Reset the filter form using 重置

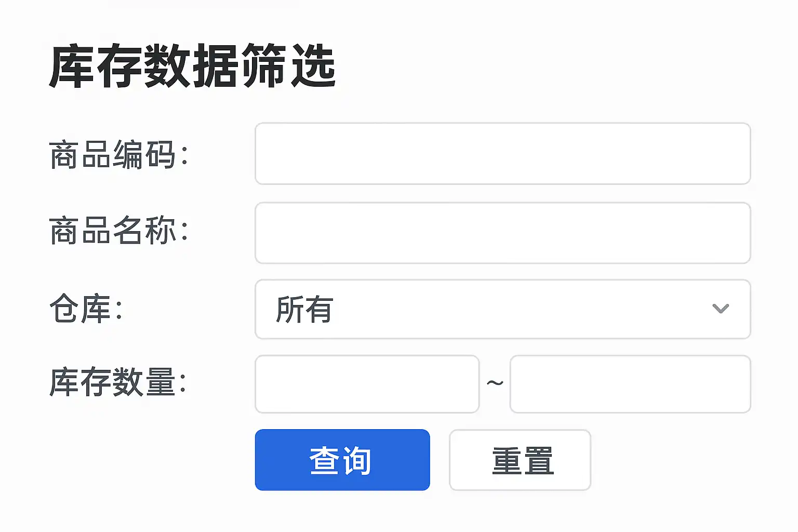tap(520, 460)
